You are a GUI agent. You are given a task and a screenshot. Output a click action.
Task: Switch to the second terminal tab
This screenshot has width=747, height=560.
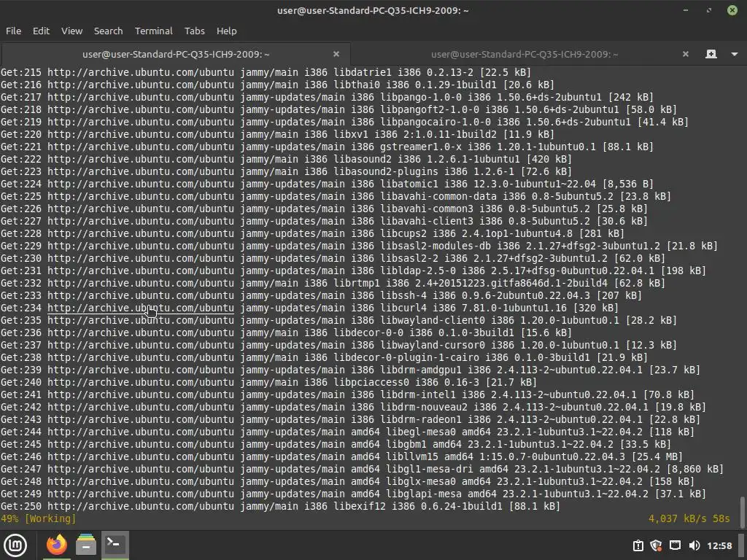click(525, 54)
